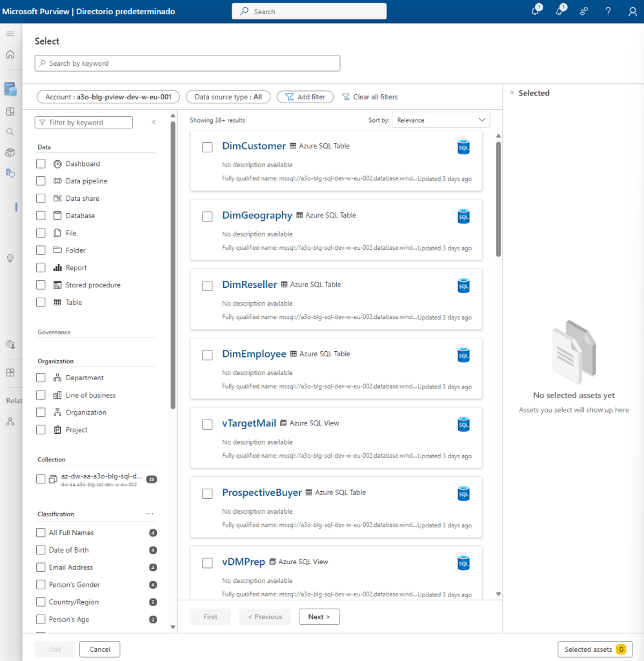
Task: Expand the Selected panel chevron
Action: (x=512, y=93)
